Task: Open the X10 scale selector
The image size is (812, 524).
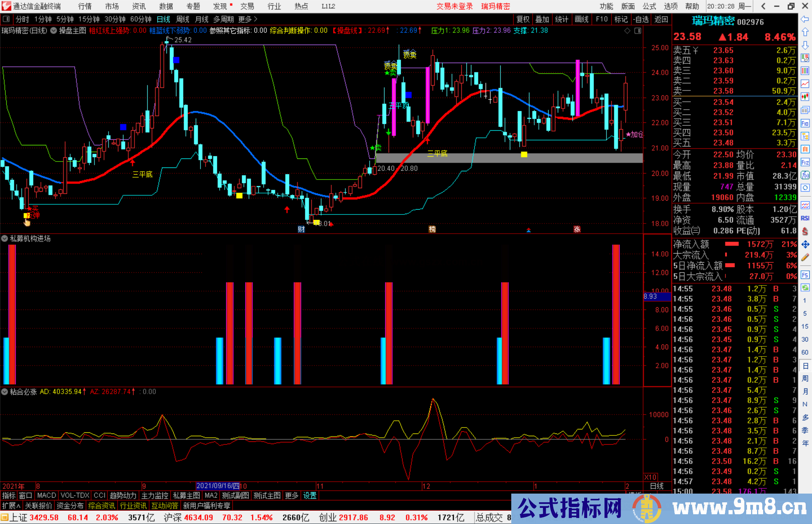Action: tap(650, 477)
